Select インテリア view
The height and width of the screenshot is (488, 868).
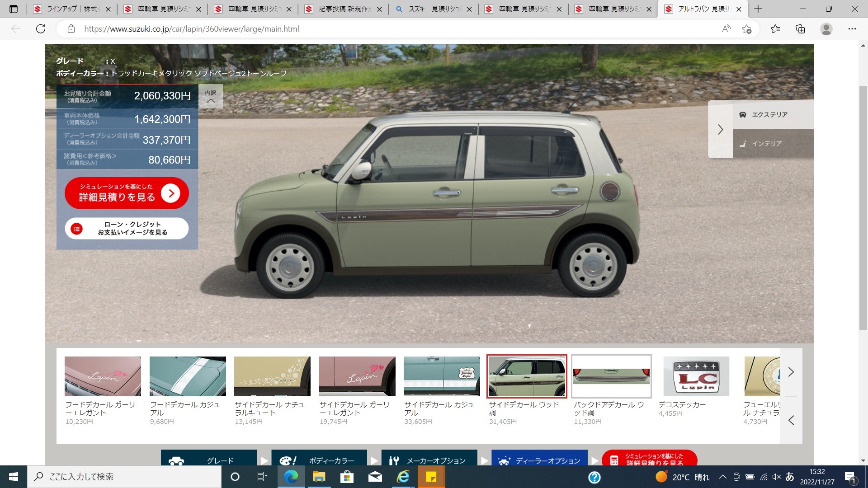pyautogui.click(x=773, y=144)
